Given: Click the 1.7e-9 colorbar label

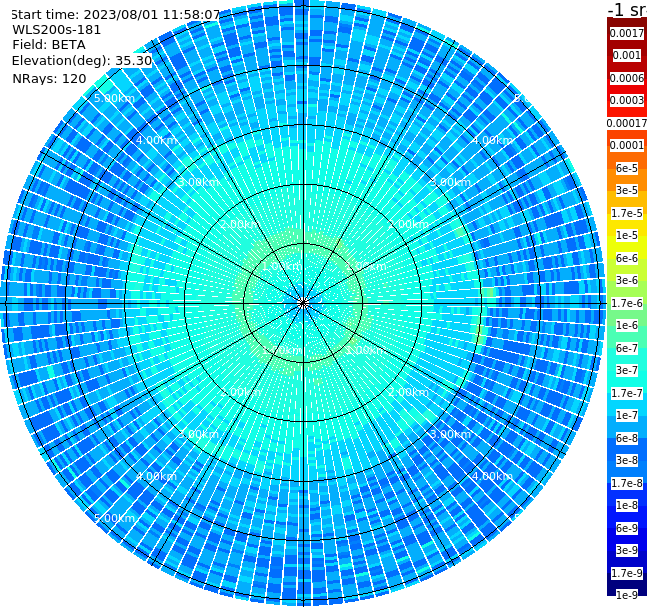Looking at the screenshot, I should [627, 573].
